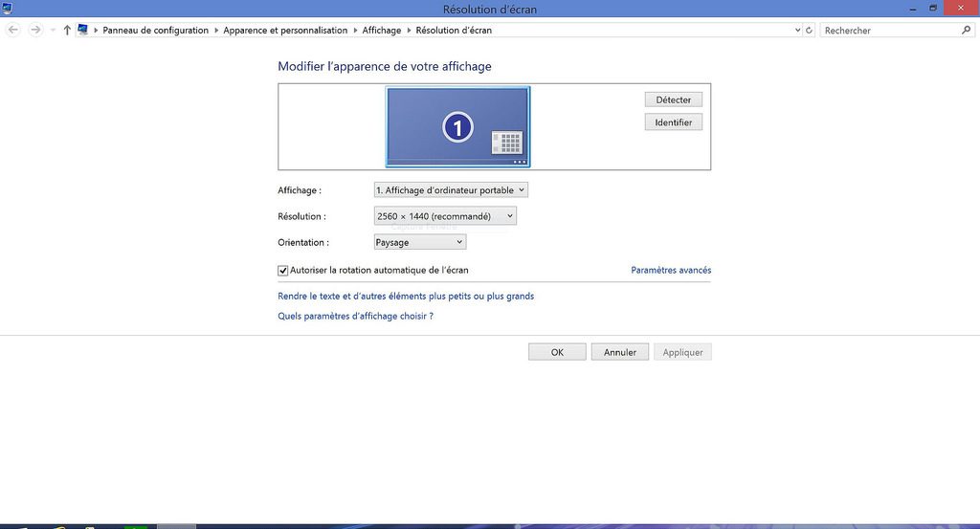Navigate to Panneau de configuration breadcrumb
This screenshot has width=980, height=529.
coord(155,31)
